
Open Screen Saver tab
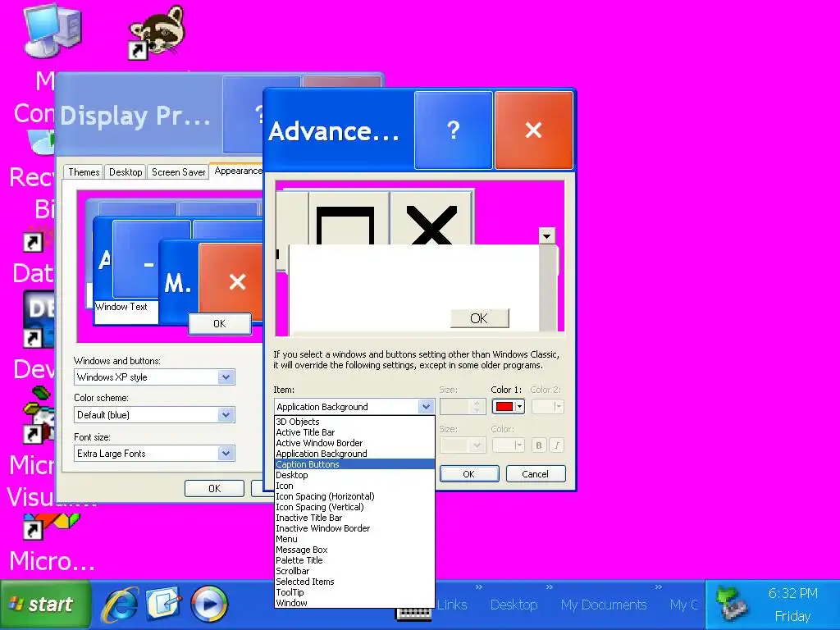[x=178, y=172]
